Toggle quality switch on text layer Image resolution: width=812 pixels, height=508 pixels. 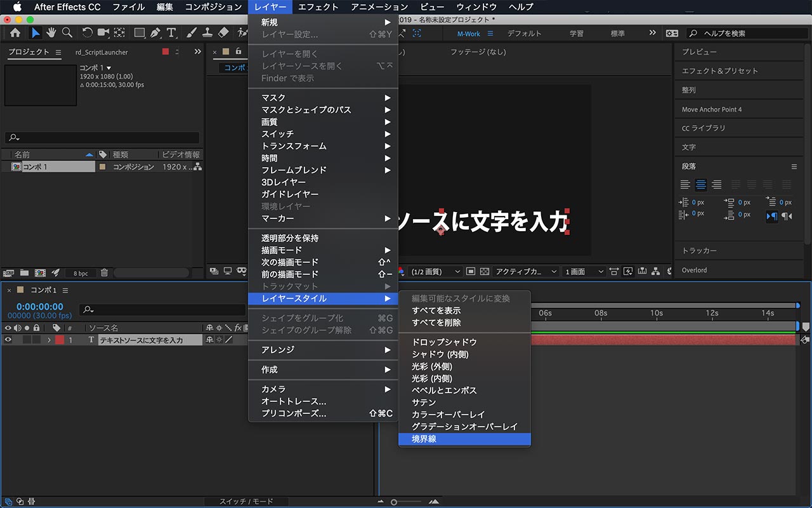tap(229, 340)
